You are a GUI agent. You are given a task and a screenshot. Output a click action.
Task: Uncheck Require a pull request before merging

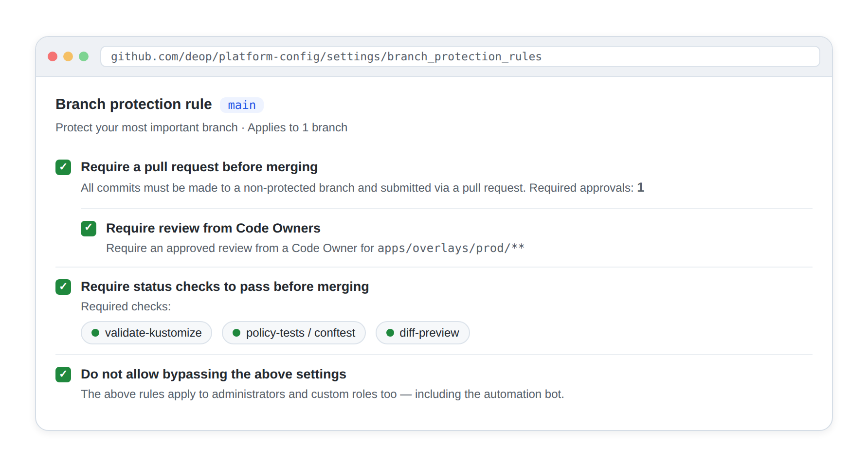63,167
